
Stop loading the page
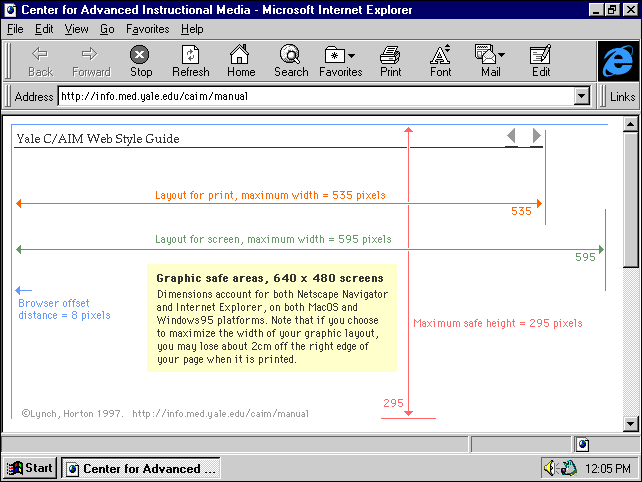(x=140, y=61)
